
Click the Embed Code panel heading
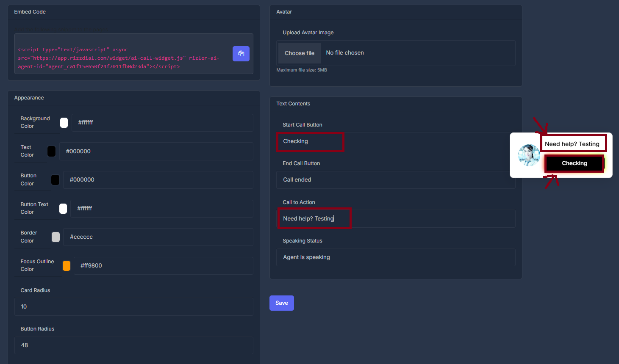[30, 12]
